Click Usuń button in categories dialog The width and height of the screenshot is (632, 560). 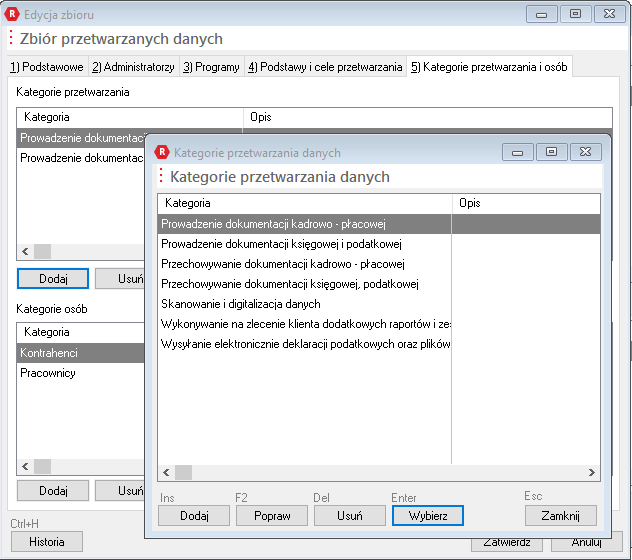coord(349,516)
